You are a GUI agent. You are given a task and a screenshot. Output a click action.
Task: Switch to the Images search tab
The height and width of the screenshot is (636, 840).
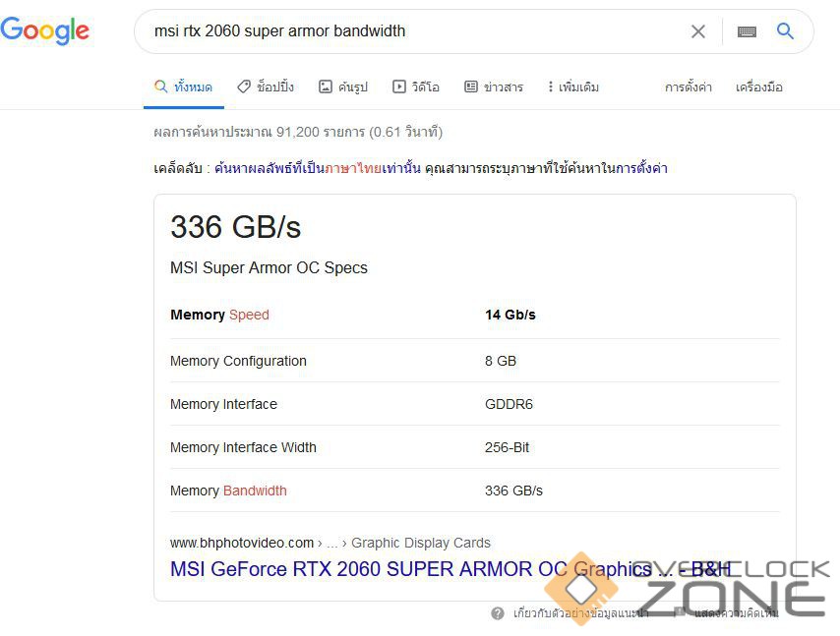(x=343, y=87)
